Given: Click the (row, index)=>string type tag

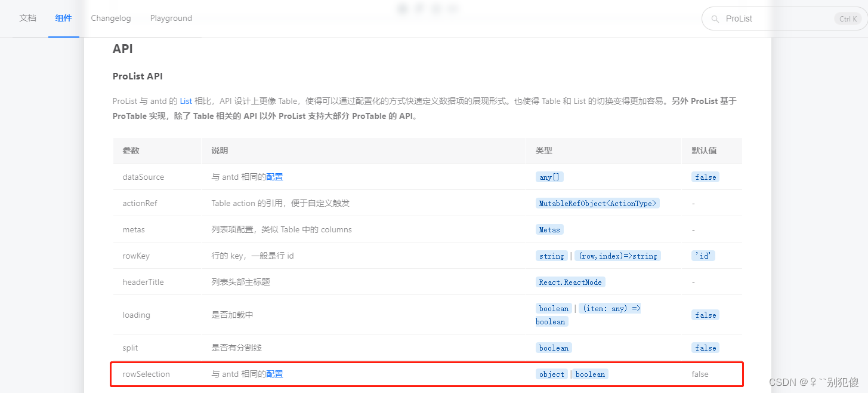Looking at the screenshot, I should pyautogui.click(x=617, y=256).
